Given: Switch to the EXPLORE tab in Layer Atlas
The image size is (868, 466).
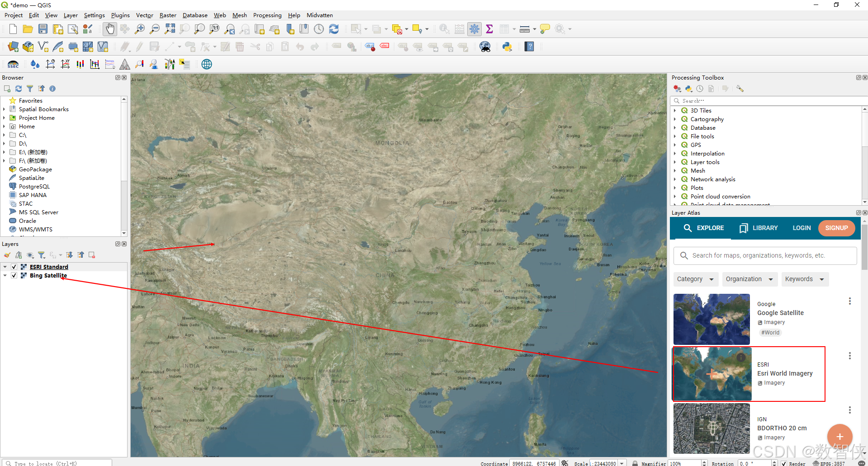Looking at the screenshot, I should (704, 228).
